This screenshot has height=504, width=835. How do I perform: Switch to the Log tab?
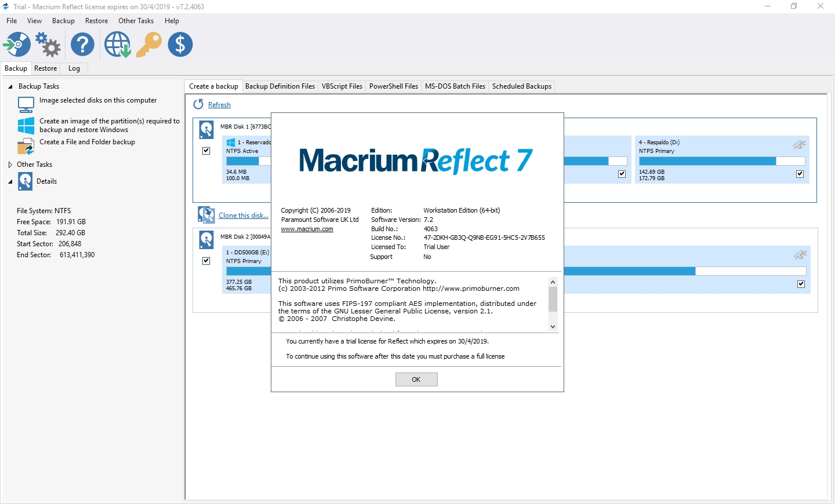74,68
